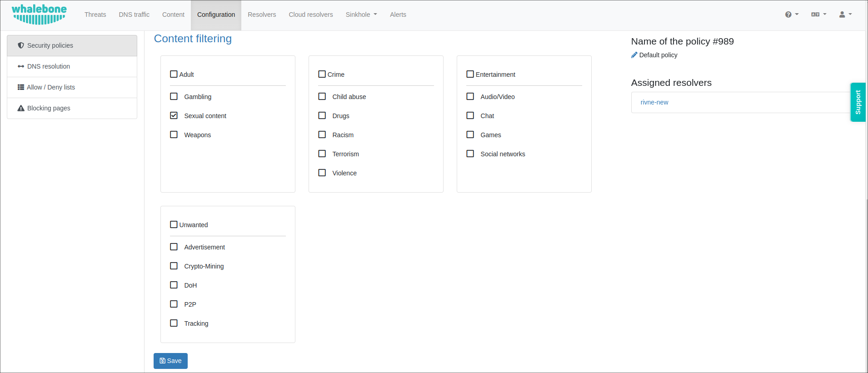The image size is (868, 373).
Task: Go to the Threats tab
Action: [95, 15]
